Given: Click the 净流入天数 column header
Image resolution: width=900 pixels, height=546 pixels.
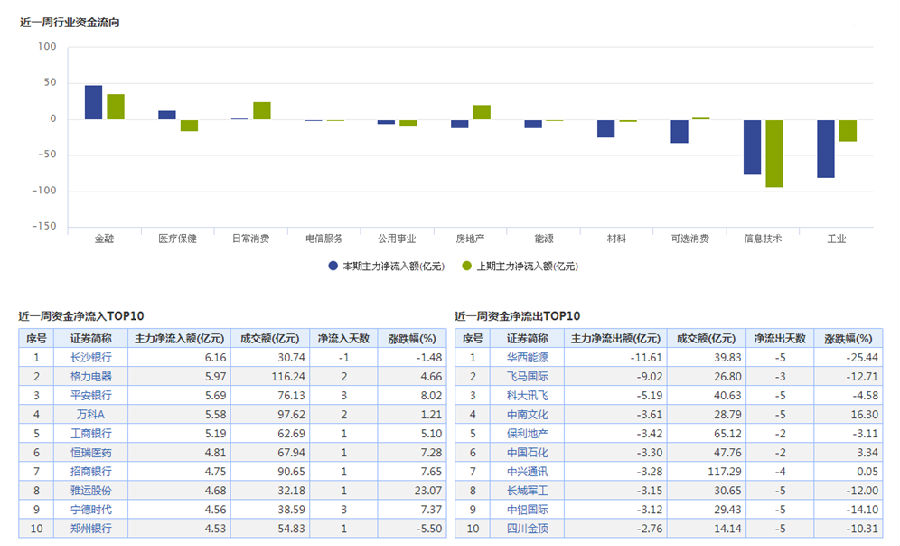Looking at the screenshot, I should [344, 338].
